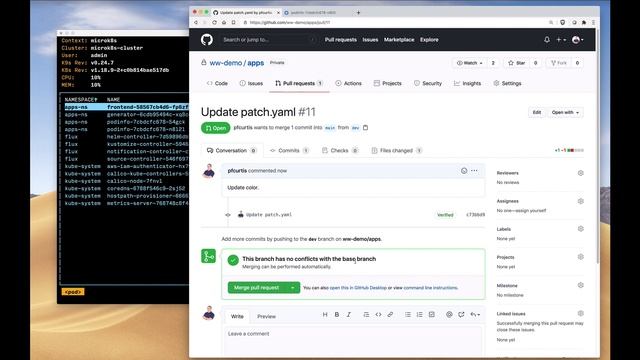Click assign yourself link
640x360 pixels.
(x=531, y=211)
